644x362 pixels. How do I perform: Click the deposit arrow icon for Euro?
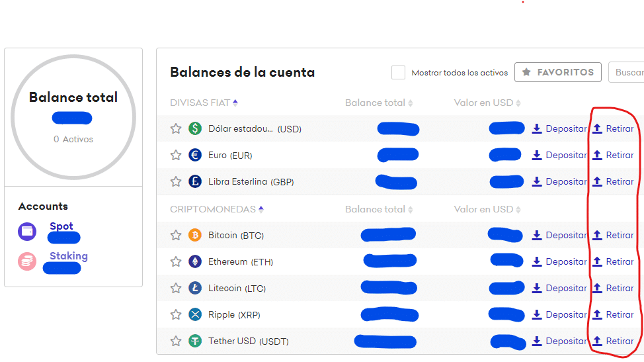[x=537, y=155]
